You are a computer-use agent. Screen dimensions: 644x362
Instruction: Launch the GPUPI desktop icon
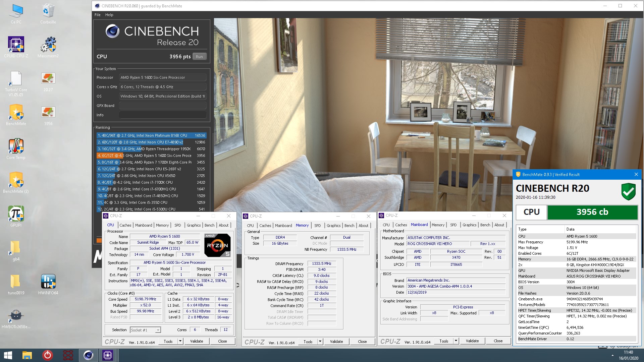(x=16, y=217)
